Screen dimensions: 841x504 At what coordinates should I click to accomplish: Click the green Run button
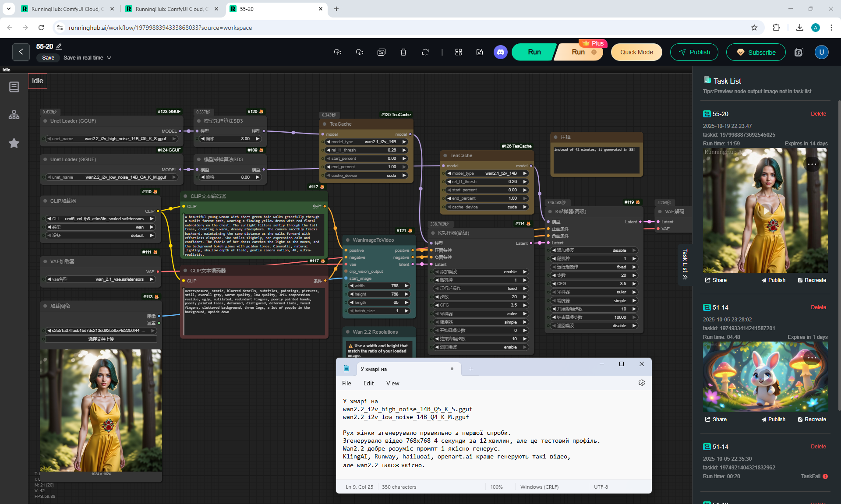click(534, 52)
